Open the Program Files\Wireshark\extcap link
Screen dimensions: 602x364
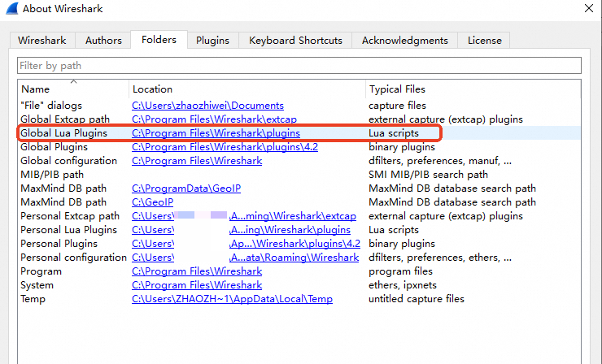(x=214, y=119)
